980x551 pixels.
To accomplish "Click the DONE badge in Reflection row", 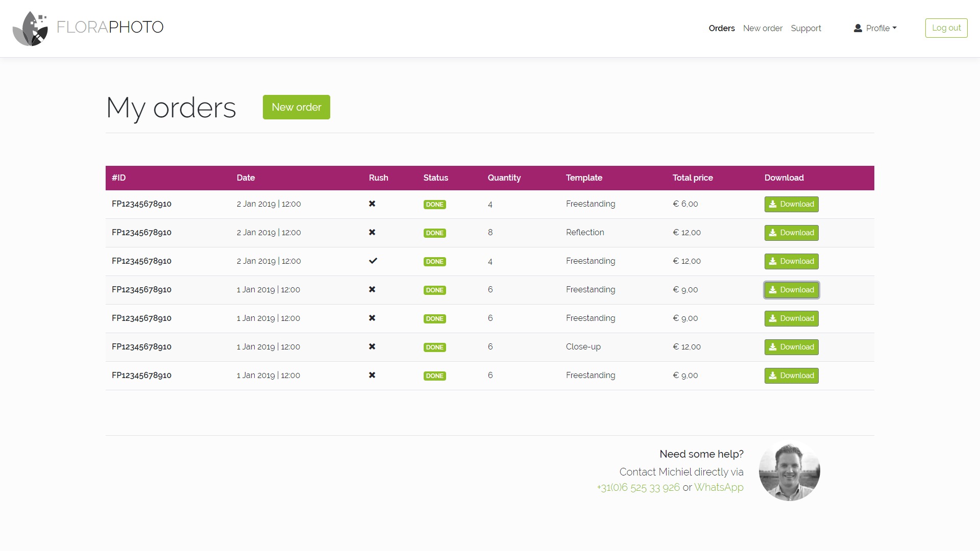I will pos(434,233).
